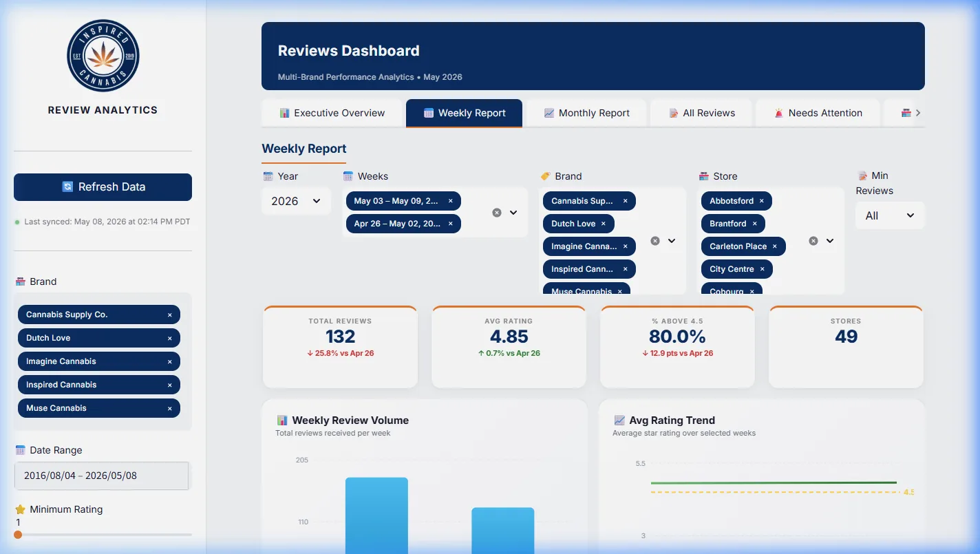Remove Inspired Cannabis from sidebar Brand filter
Viewport: 980px width, 554px height.
click(170, 385)
